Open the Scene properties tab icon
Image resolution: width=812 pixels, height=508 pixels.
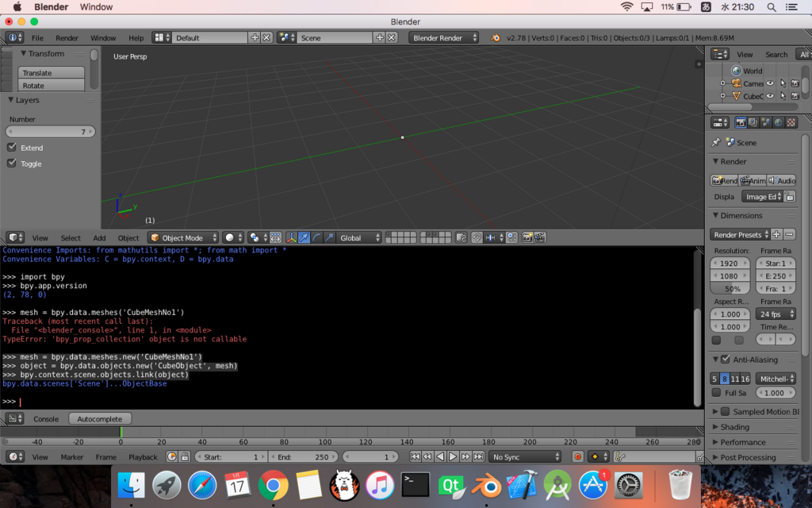click(x=765, y=122)
